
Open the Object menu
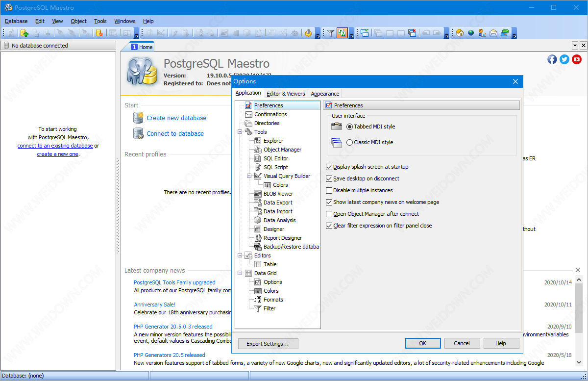pyautogui.click(x=78, y=21)
